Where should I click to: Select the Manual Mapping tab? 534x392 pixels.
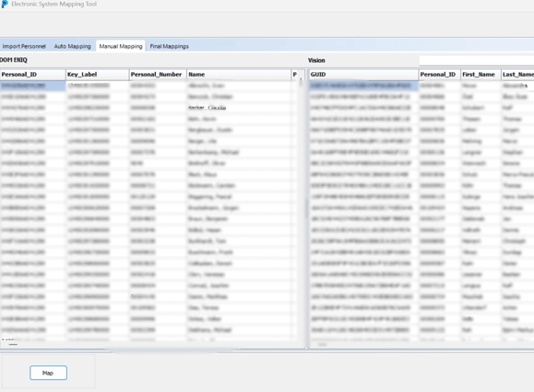121,46
